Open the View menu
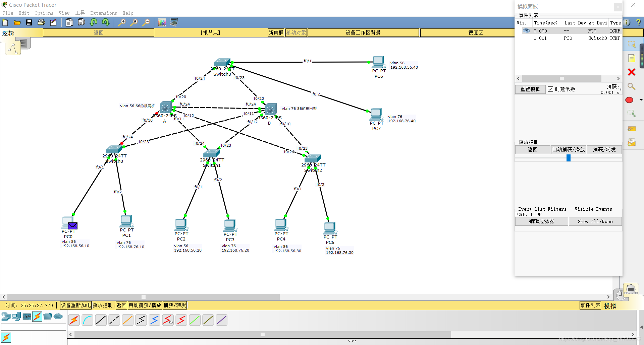 [x=64, y=13]
